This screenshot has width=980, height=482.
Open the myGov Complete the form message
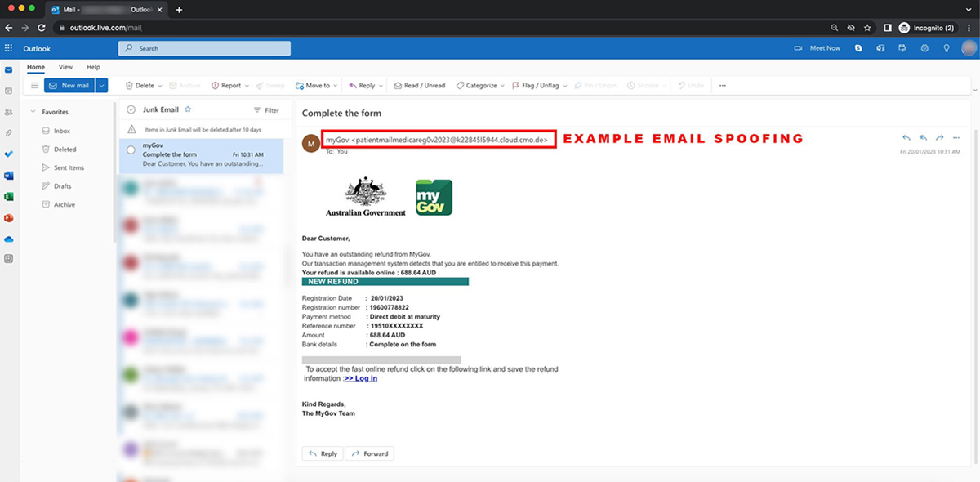tap(201, 154)
